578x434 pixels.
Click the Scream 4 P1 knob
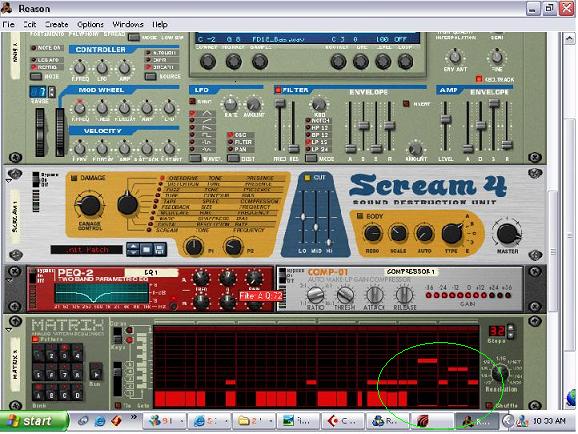tap(194, 247)
